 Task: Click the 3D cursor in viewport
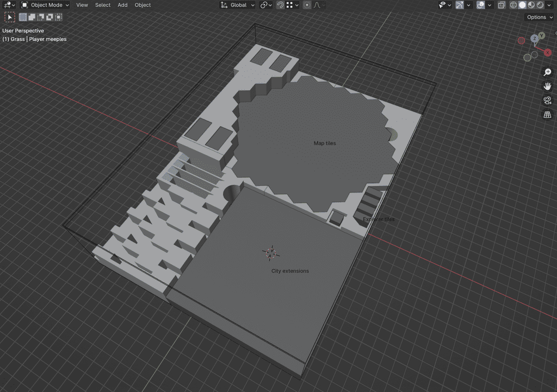pyautogui.click(x=271, y=253)
